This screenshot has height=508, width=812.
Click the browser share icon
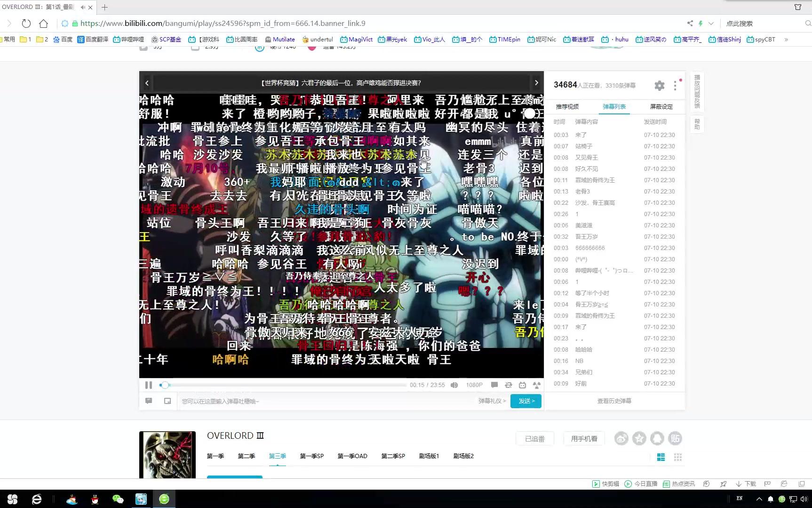pyautogui.click(x=690, y=24)
